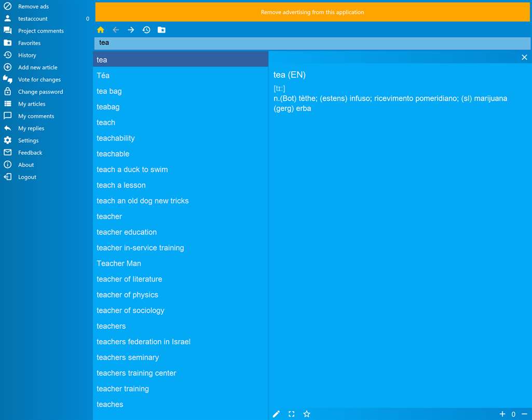This screenshot has width=532, height=420.
Task: Click the Change password lock icon
Action: [7, 92]
